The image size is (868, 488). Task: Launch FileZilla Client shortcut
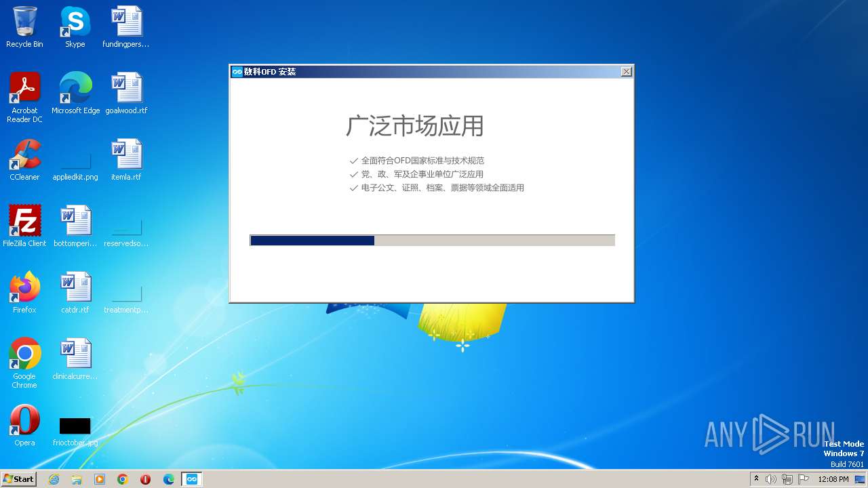(24, 226)
